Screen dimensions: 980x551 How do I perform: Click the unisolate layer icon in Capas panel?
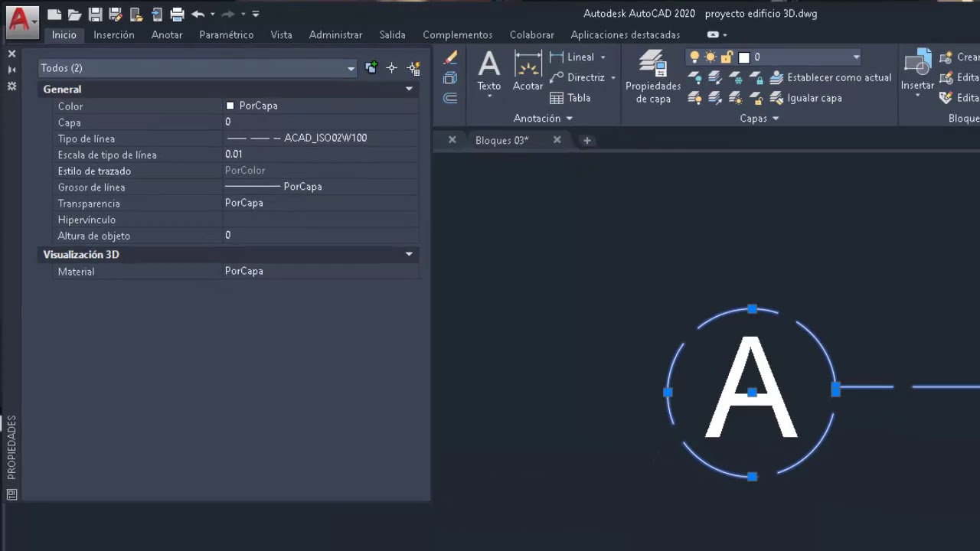coord(715,98)
